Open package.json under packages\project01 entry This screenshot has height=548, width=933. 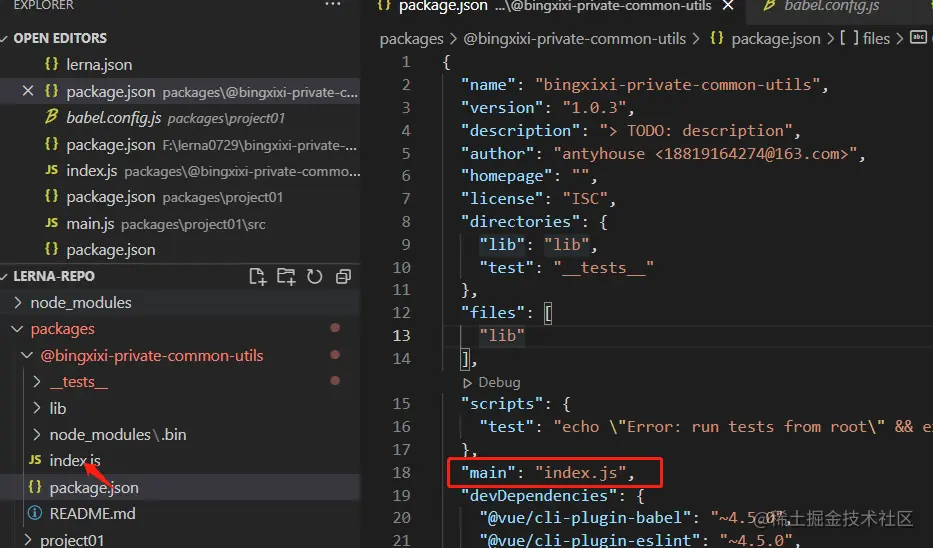point(180,197)
